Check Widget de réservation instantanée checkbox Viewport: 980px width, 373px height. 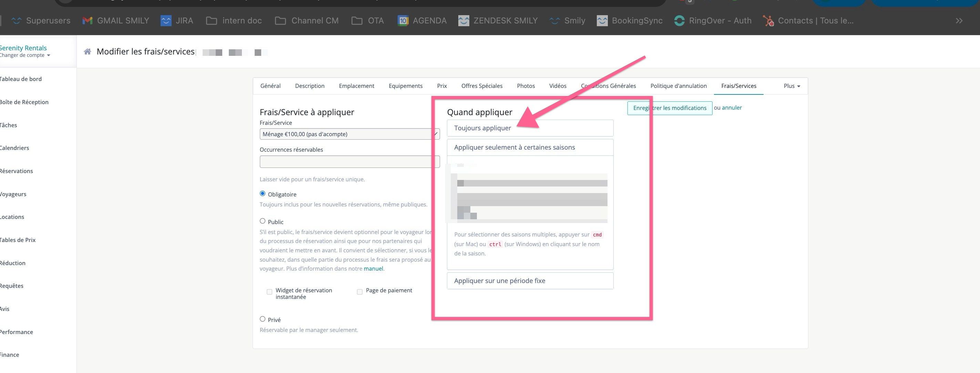269,292
